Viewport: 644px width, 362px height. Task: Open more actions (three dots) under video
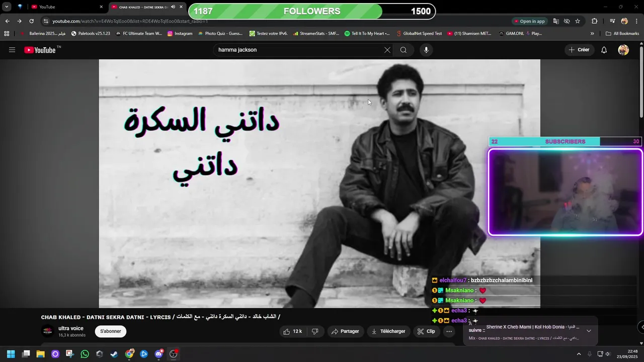449,331
